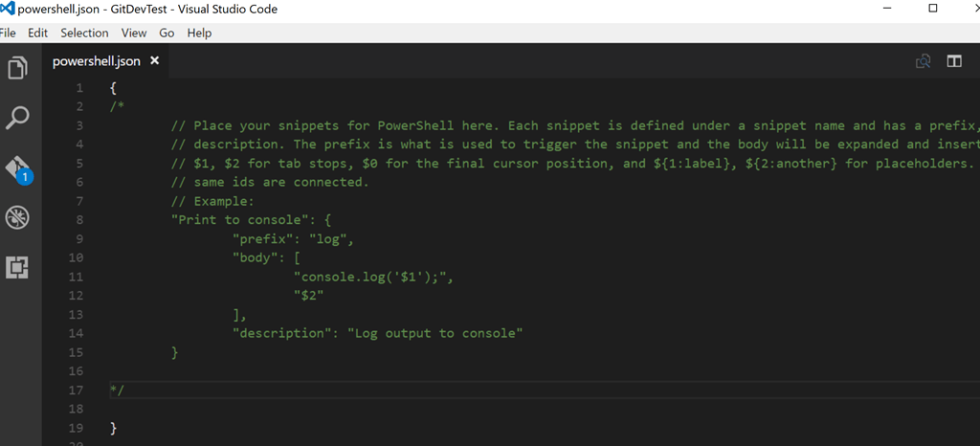Open the Go menu

(x=167, y=33)
